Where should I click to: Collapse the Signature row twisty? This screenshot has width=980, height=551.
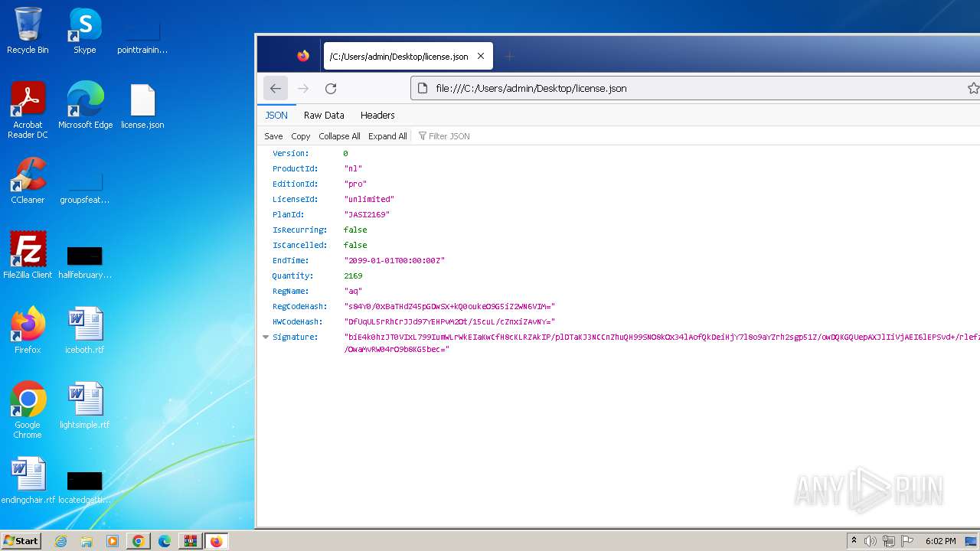point(266,337)
